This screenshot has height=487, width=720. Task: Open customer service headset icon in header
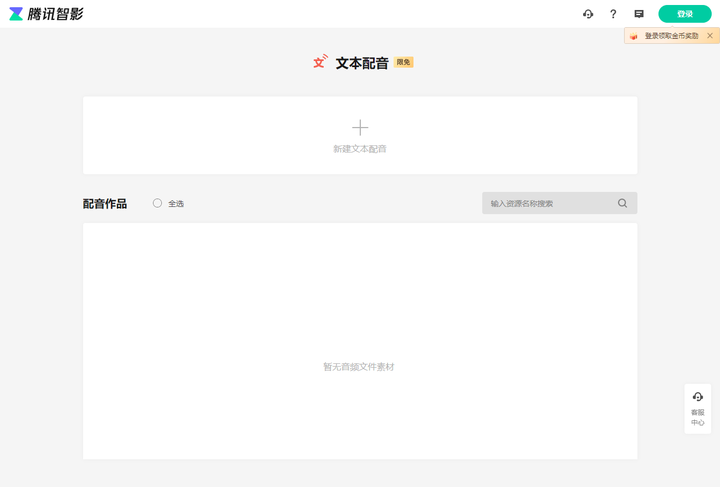coord(588,14)
